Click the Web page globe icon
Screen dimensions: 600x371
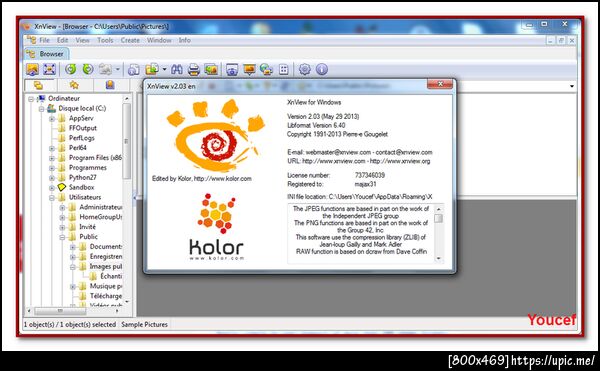click(x=266, y=70)
